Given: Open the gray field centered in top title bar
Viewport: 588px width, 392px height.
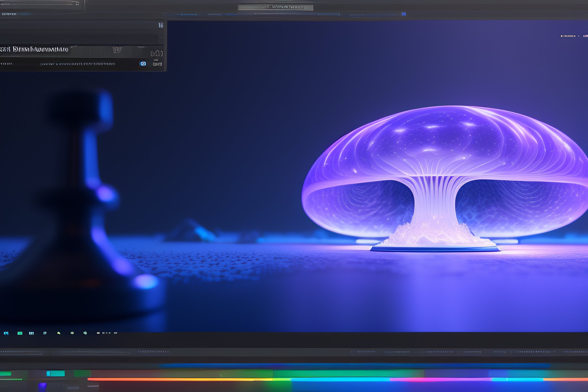Looking at the screenshot, I should (x=275, y=7).
